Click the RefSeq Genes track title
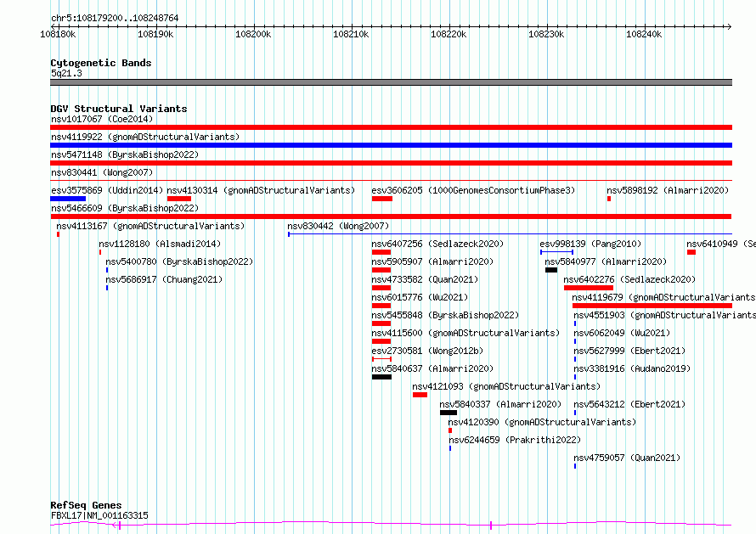756x534 pixels. 86,505
